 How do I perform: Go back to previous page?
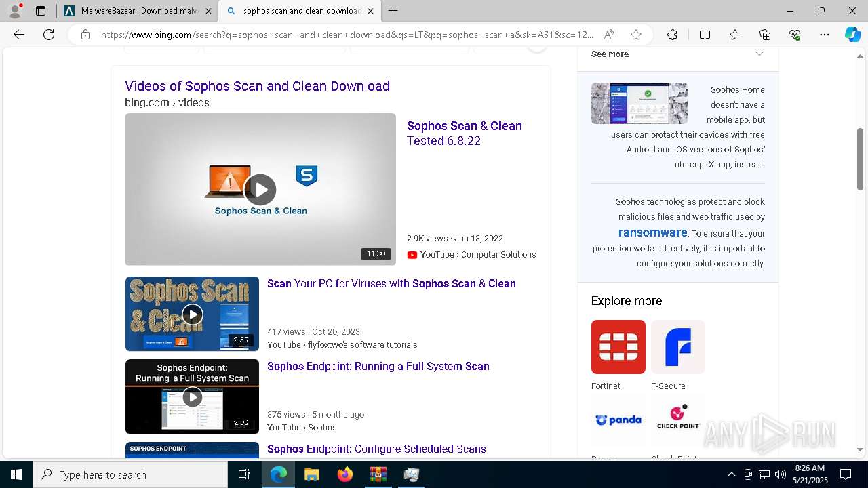[19, 35]
